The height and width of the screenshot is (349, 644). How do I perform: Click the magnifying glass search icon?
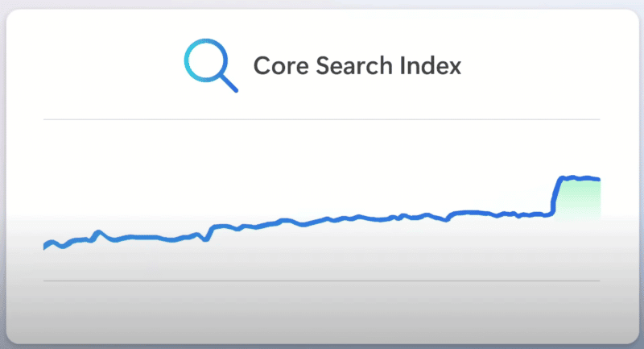tap(208, 65)
